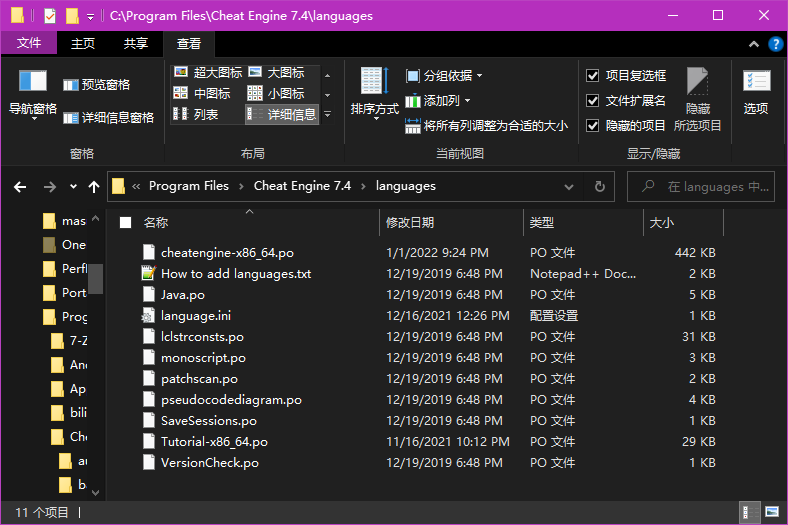Select the Preview pane (预览窗格) button
Image resolution: width=788 pixels, height=525 pixels.
click(97, 85)
